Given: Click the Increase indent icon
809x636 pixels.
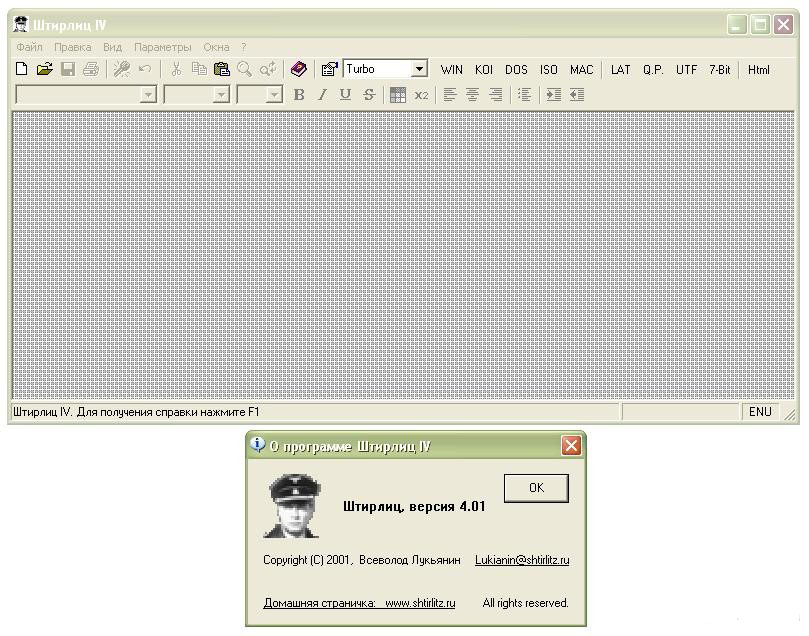Looking at the screenshot, I should tap(554, 94).
